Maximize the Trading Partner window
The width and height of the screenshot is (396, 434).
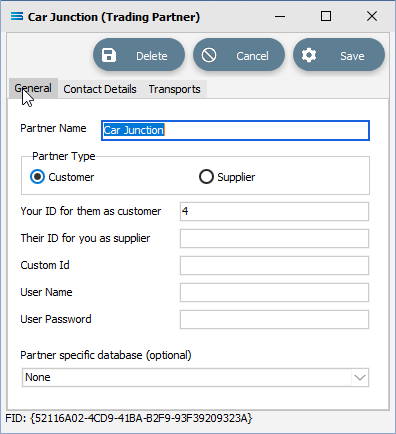(326, 16)
